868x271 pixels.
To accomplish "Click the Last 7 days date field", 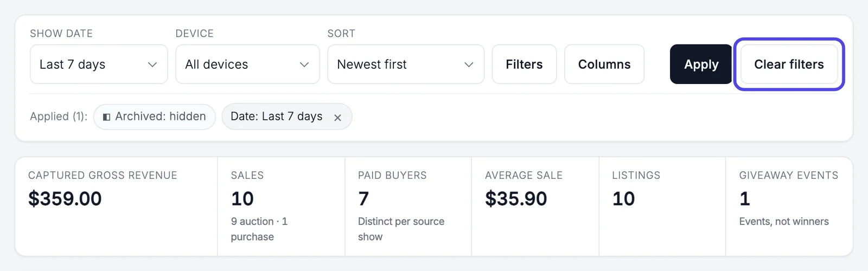I will 99,64.
